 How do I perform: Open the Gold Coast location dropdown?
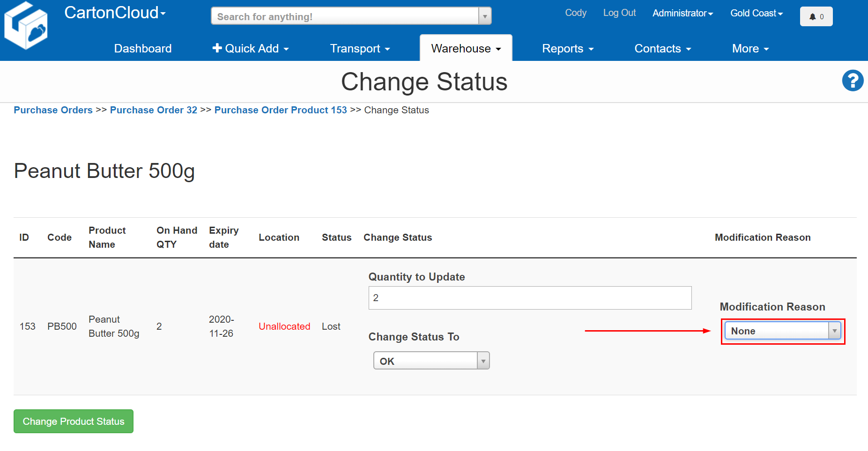click(x=756, y=14)
